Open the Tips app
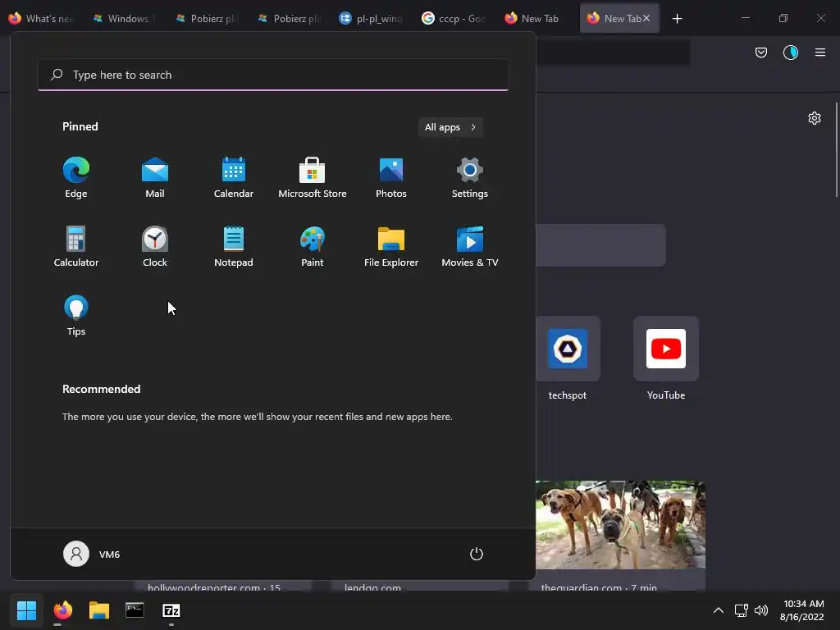The width and height of the screenshot is (840, 630). 76,316
